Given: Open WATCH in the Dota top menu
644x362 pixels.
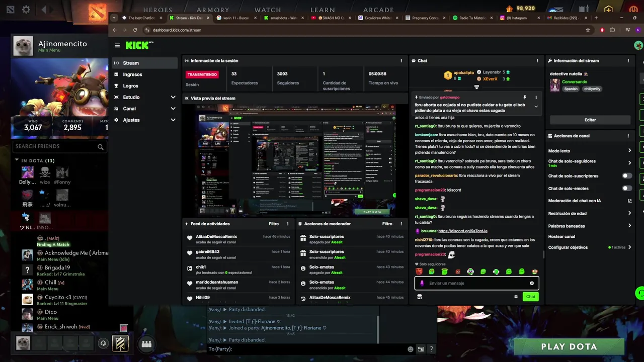Looking at the screenshot, I should 268,10.
